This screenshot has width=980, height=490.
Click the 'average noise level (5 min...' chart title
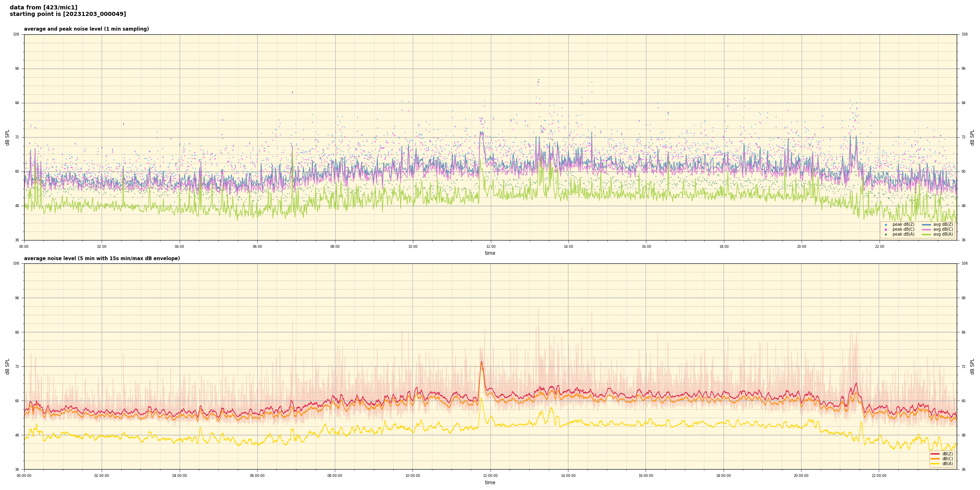102,258
